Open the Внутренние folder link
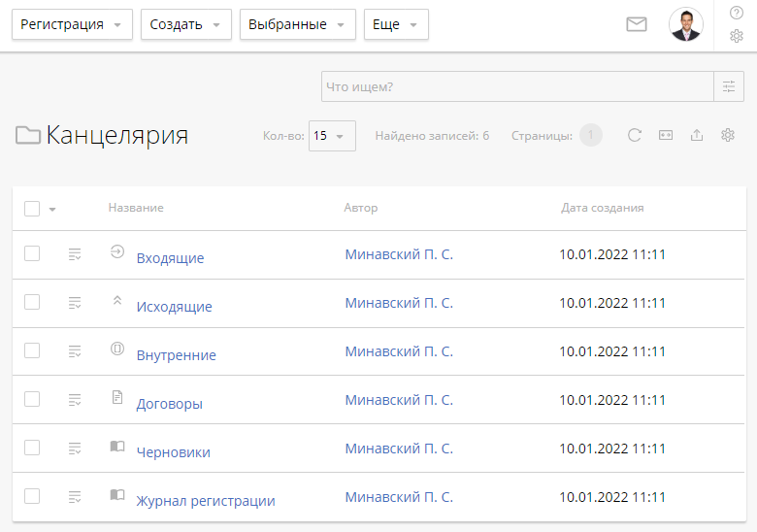This screenshot has width=757, height=532. [x=177, y=354]
